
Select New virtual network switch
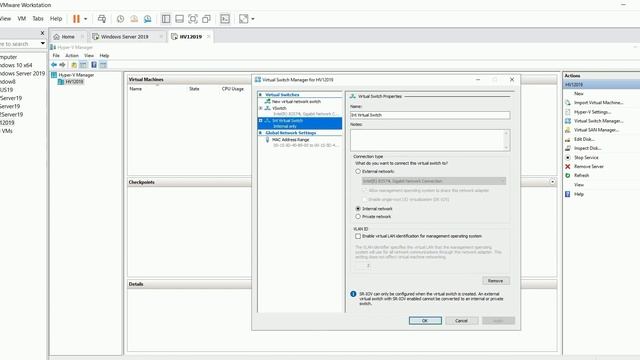pyautogui.click(x=296, y=101)
